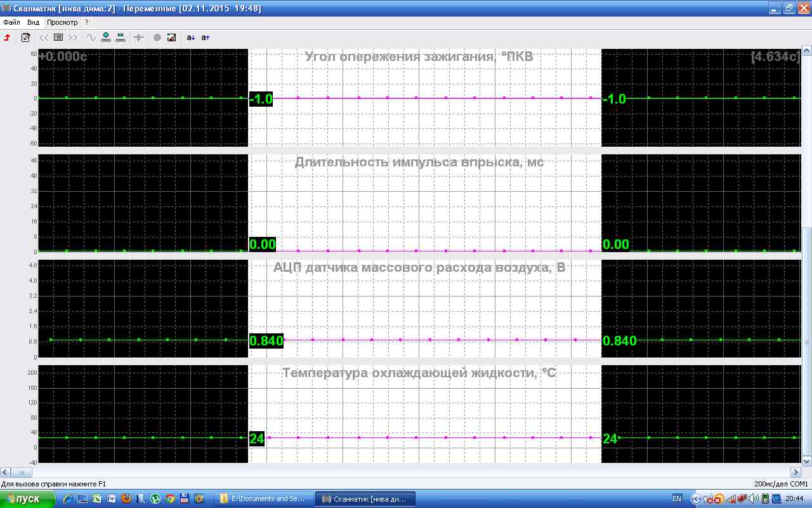Open the volume speaker tray icon
The image size is (812, 508).
pos(754,498)
